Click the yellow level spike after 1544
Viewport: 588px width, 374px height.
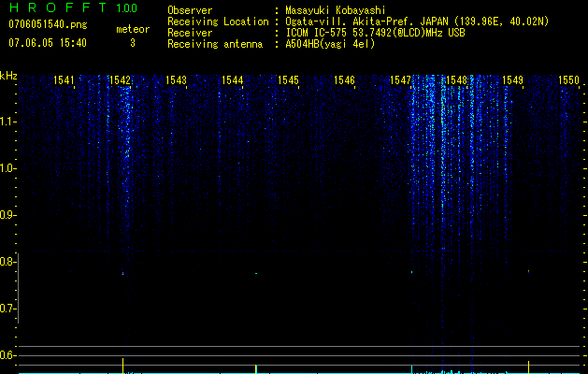click(256, 368)
